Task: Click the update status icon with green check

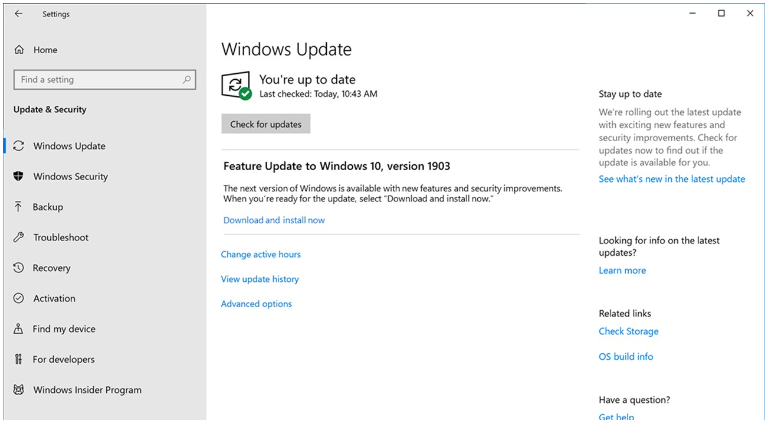Action: tap(236, 85)
